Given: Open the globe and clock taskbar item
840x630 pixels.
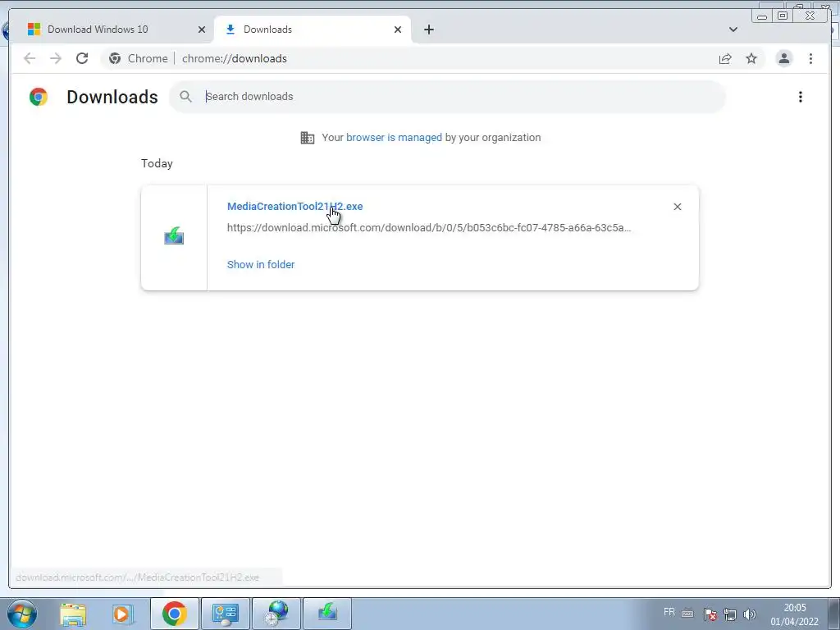Looking at the screenshot, I should coord(277,614).
